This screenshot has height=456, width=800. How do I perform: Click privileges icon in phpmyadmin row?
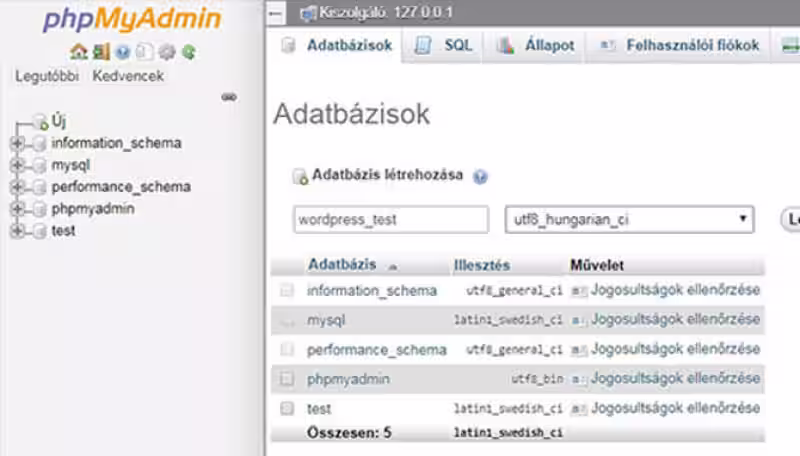[x=579, y=379]
